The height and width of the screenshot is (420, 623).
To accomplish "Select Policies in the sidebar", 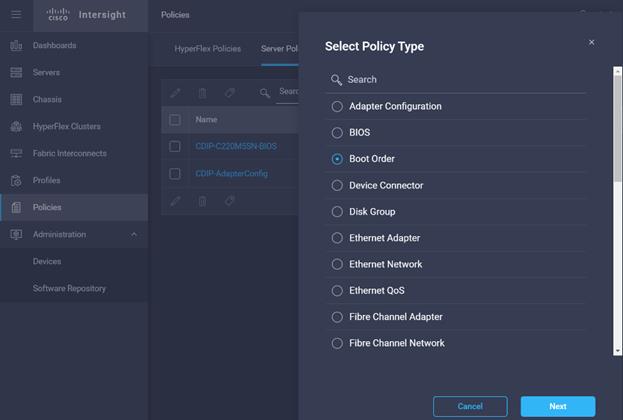I will tap(74, 207).
